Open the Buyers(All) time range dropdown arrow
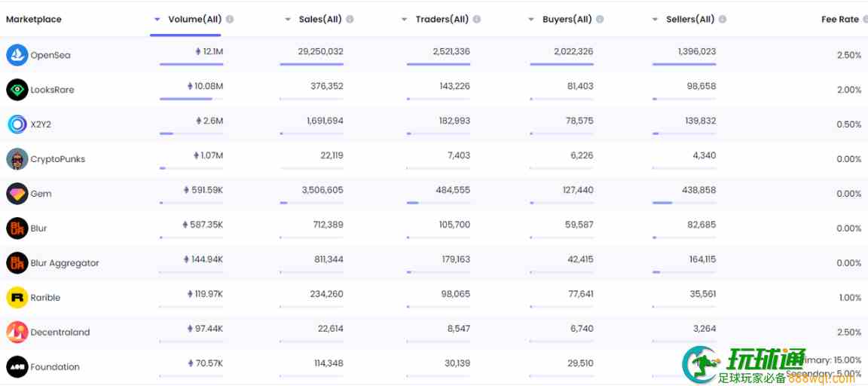Screen dimensions: 868x386 pyautogui.click(x=531, y=20)
